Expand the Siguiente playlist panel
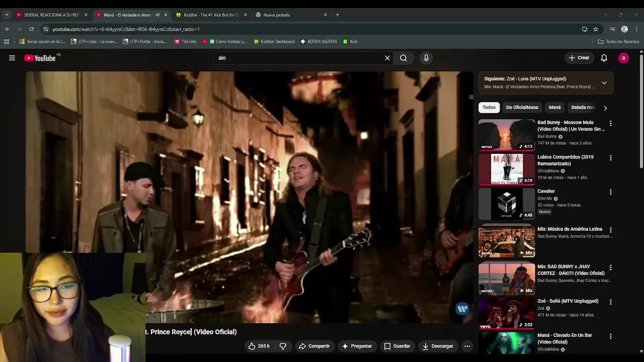The height and width of the screenshot is (362, 644). (604, 83)
